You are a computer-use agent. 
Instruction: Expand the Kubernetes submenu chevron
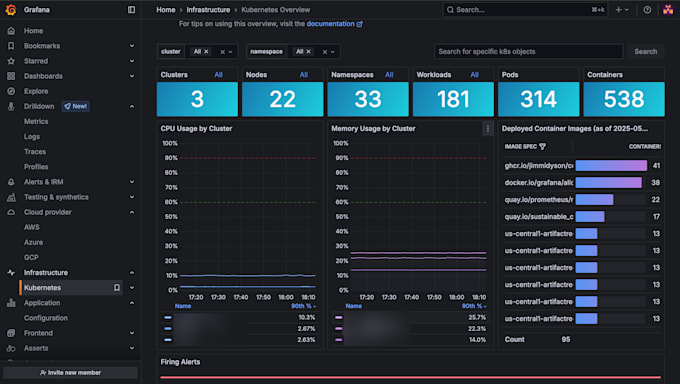coord(132,288)
